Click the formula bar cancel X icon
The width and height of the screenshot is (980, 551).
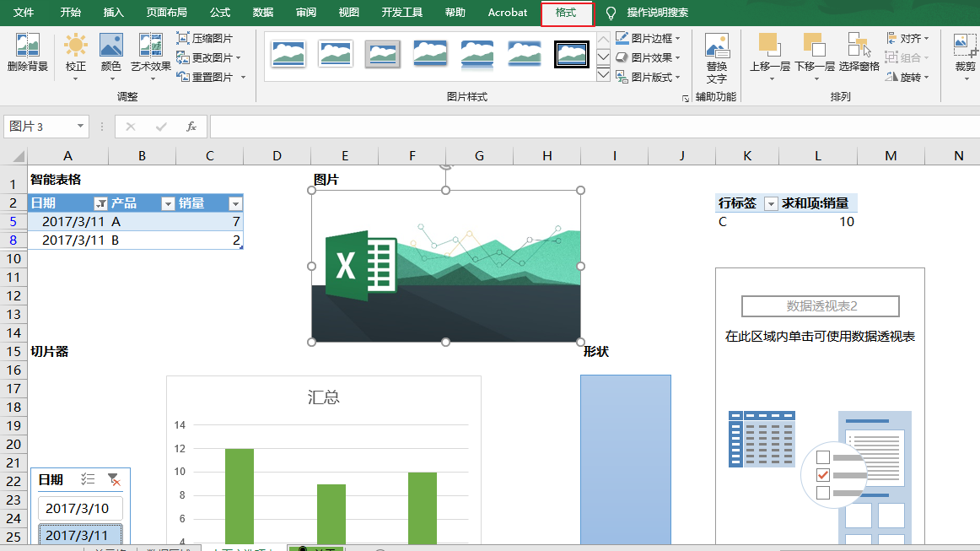(130, 127)
